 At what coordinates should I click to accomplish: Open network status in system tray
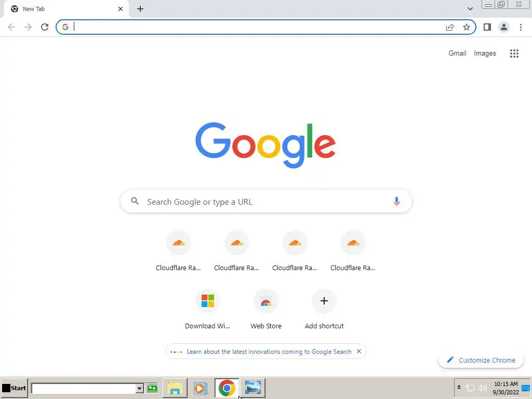click(x=470, y=388)
